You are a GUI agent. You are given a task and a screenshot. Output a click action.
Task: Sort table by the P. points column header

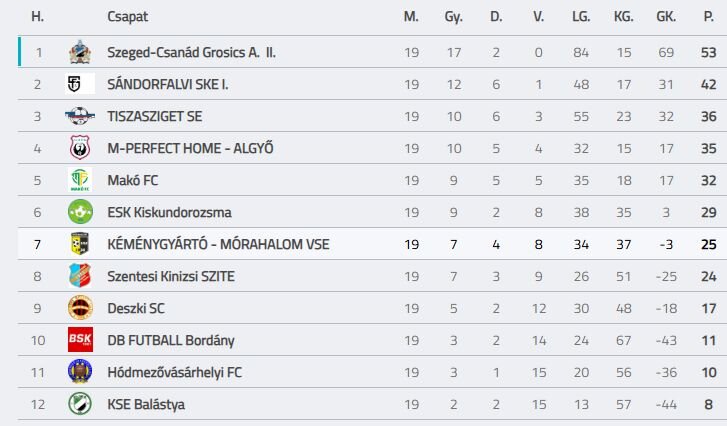708,17
